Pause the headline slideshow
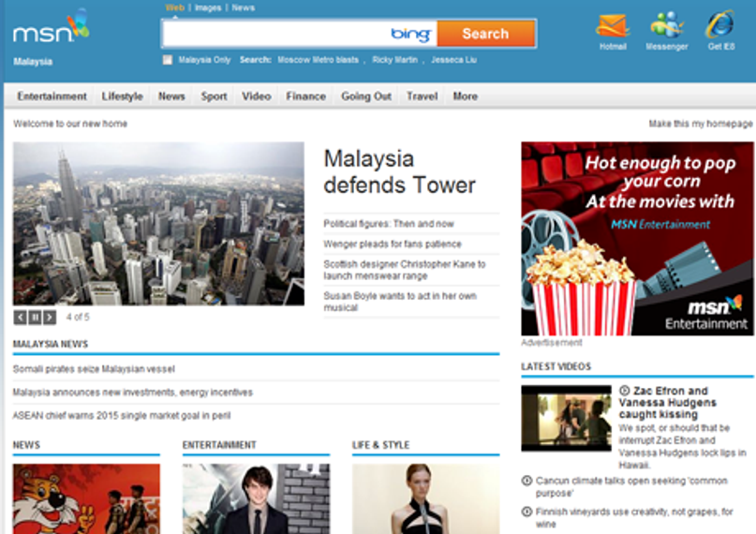This screenshot has width=756, height=534. (x=35, y=318)
